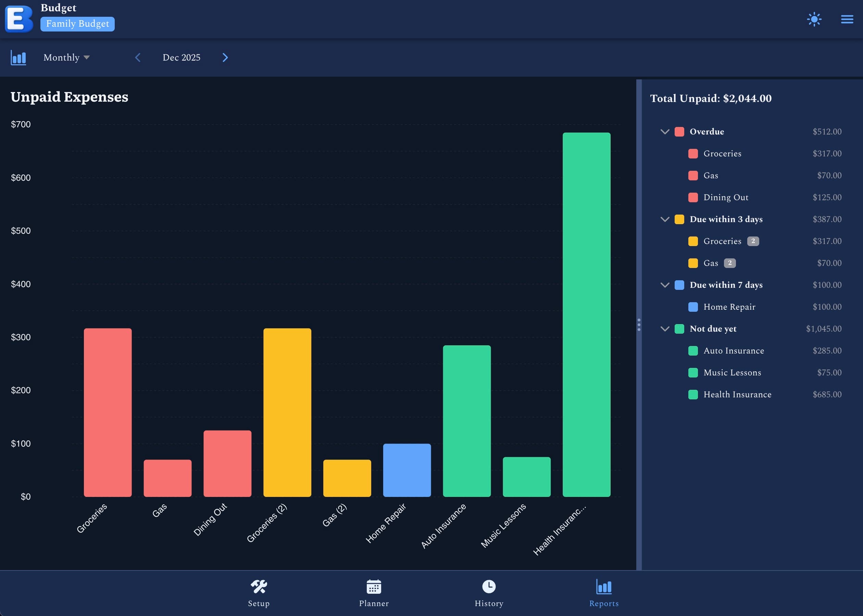The image size is (863, 616).
Task: Advance to next month with right arrow
Action: pos(225,57)
